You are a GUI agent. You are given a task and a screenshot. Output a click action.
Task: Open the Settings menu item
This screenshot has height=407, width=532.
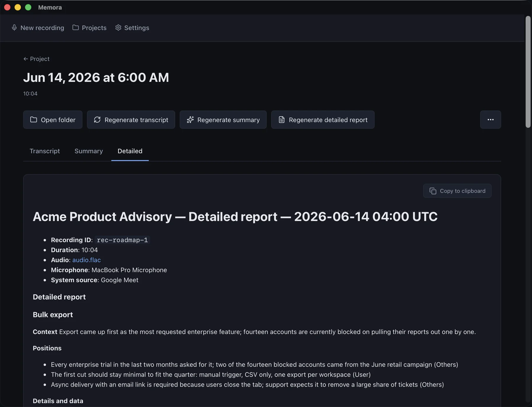tap(132, 28)
